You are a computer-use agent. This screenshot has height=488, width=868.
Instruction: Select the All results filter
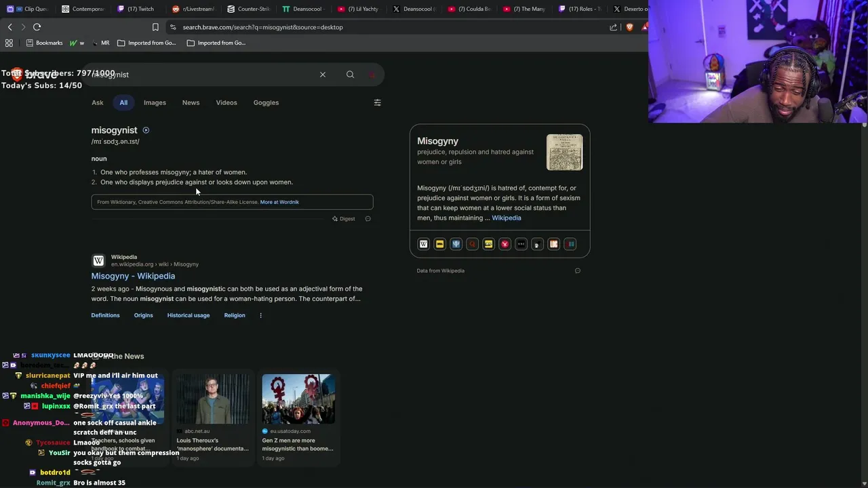(123, 102)
